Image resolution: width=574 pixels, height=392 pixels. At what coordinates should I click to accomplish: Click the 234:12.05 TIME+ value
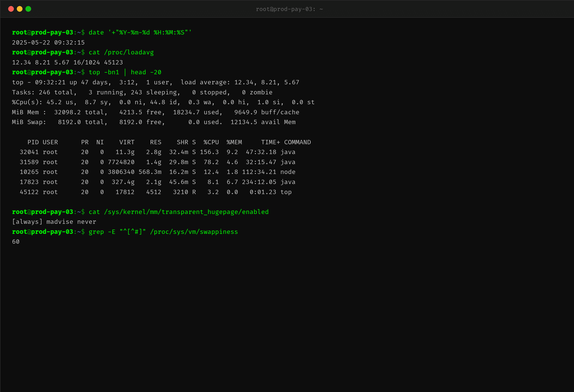point(259,182)
